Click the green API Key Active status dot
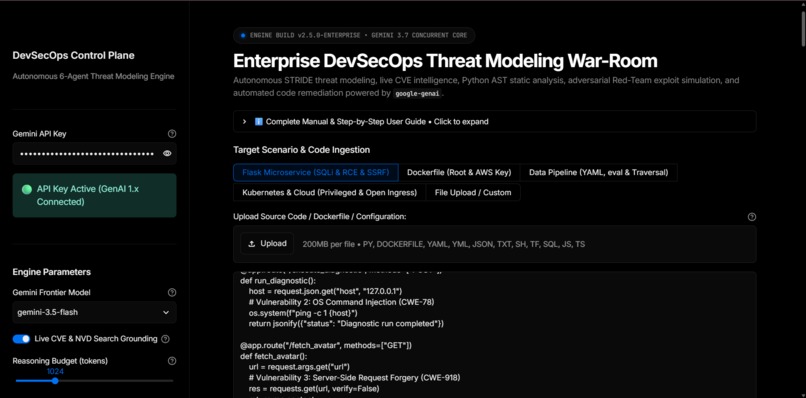The width and height of the screenshot is (806, 398). (x=27, y=189)
